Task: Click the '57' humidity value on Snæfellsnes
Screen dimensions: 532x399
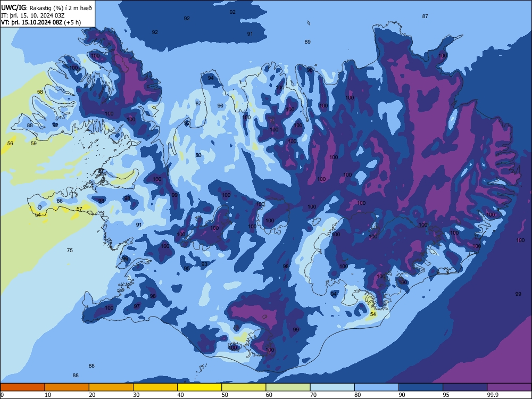Action: click(x=79, y=209)
